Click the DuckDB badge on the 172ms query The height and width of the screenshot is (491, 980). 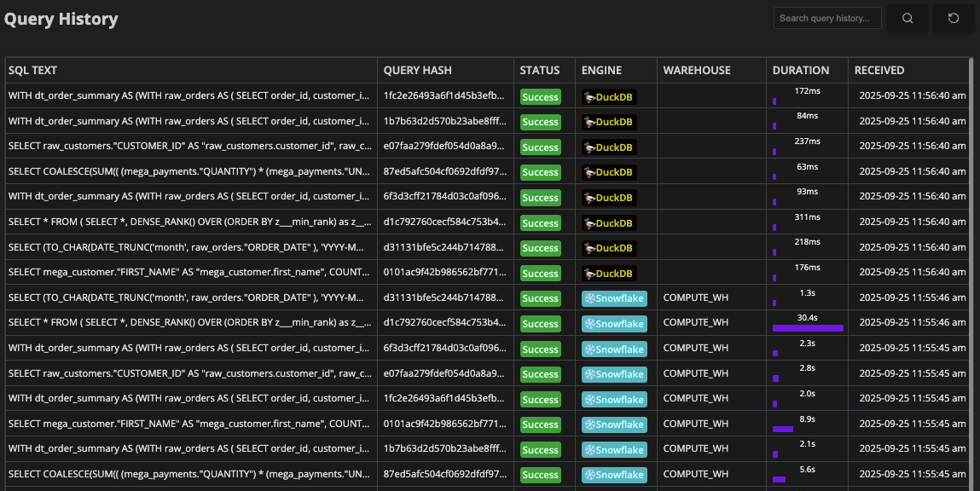[609, 97]
